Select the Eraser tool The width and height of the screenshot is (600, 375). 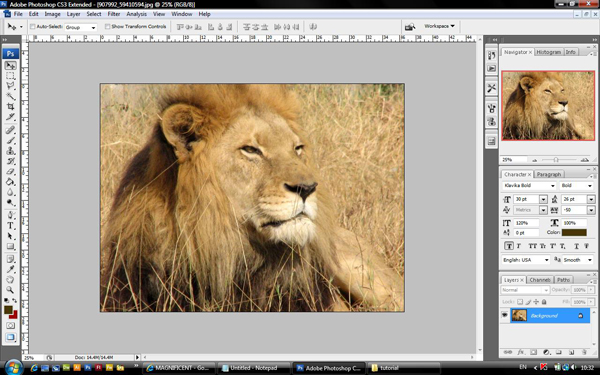point(10,171)
